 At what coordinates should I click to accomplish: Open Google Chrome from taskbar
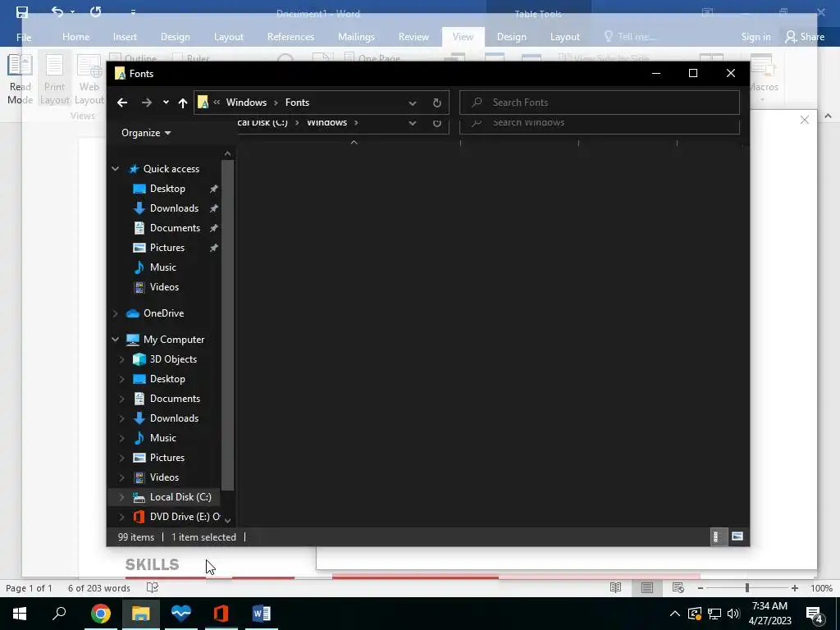101,614
